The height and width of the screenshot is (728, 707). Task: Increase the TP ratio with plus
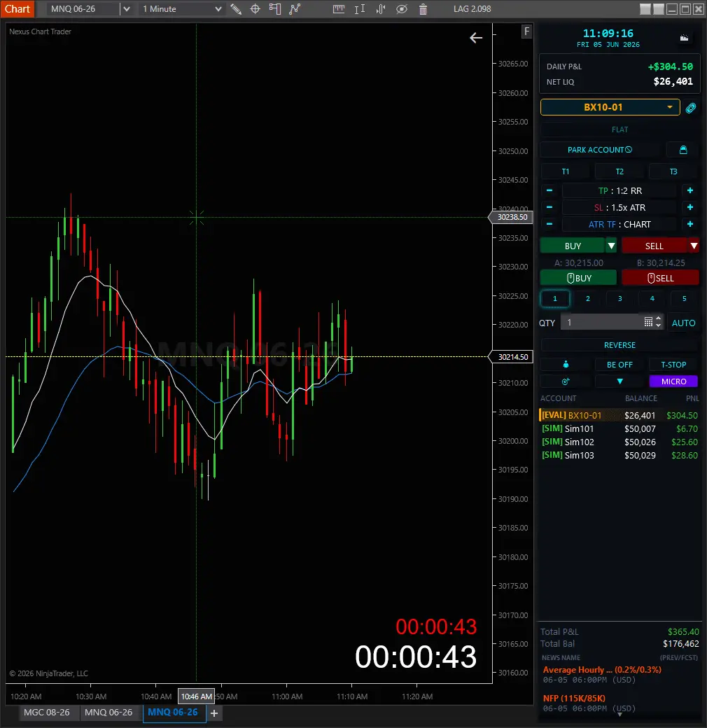(689, 190)
